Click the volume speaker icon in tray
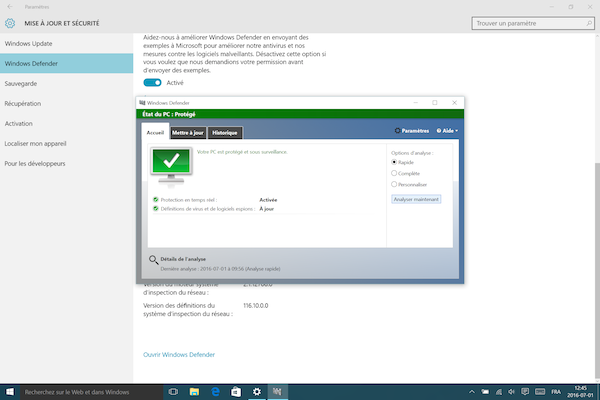Viewport: 600px width, 400px height. pyautogui.click(x=512, y=392)
